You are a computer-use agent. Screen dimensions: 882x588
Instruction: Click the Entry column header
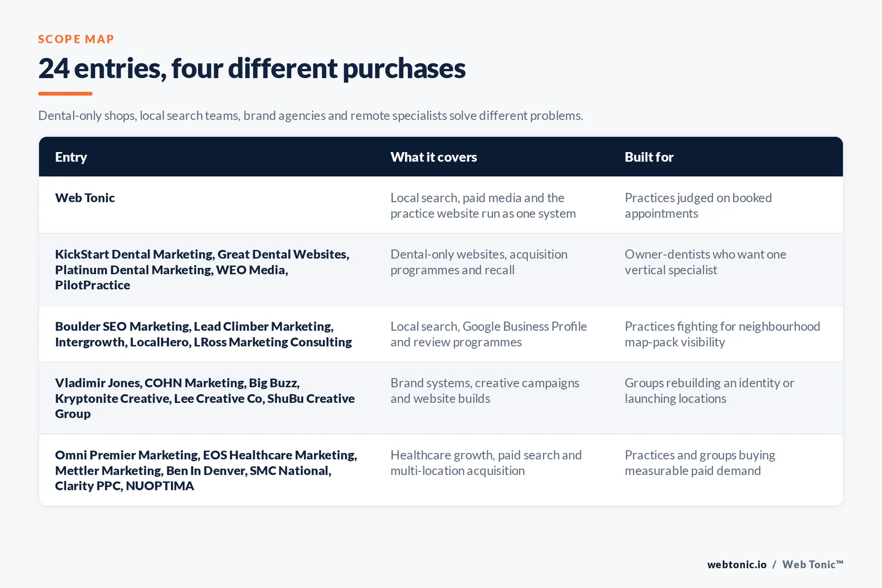71,157
